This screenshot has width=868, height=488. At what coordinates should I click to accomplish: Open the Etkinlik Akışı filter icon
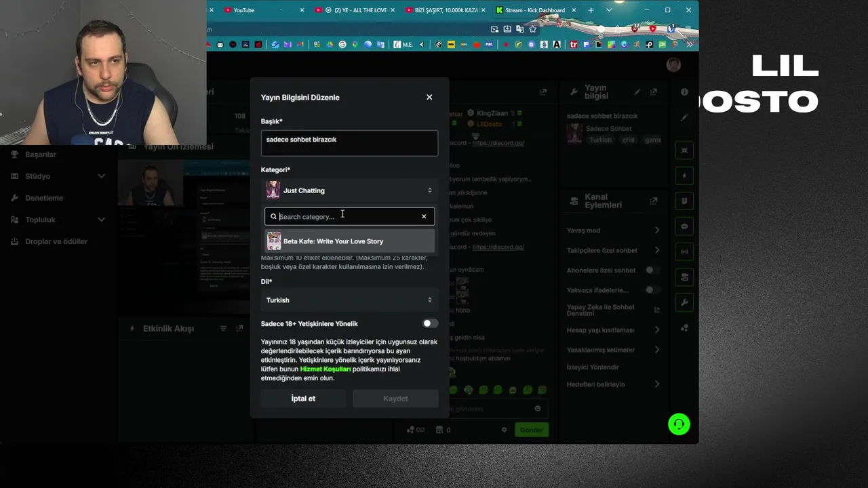click(x=223, y=328)
